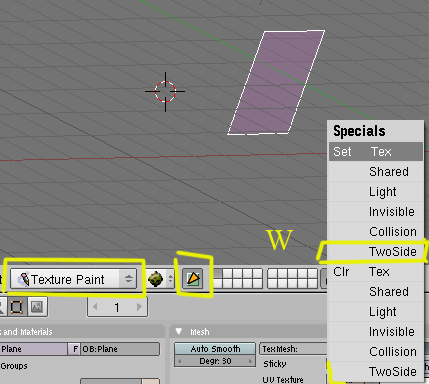The image size is (429, 384).
Task: Toggle the Auto Smooth button
Action: tap(215, 349)
